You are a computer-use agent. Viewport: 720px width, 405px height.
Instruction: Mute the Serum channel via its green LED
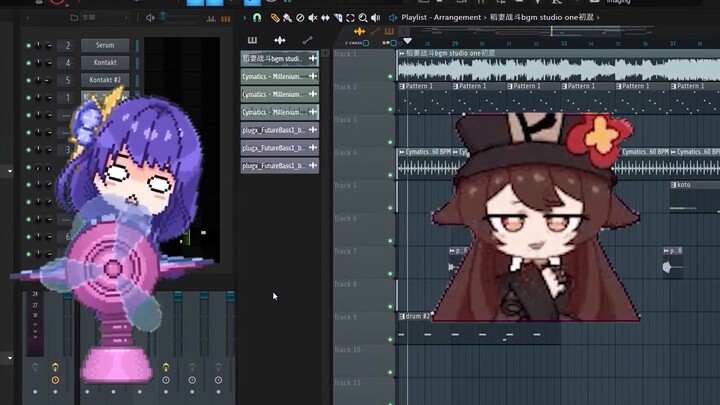(28, 45)
